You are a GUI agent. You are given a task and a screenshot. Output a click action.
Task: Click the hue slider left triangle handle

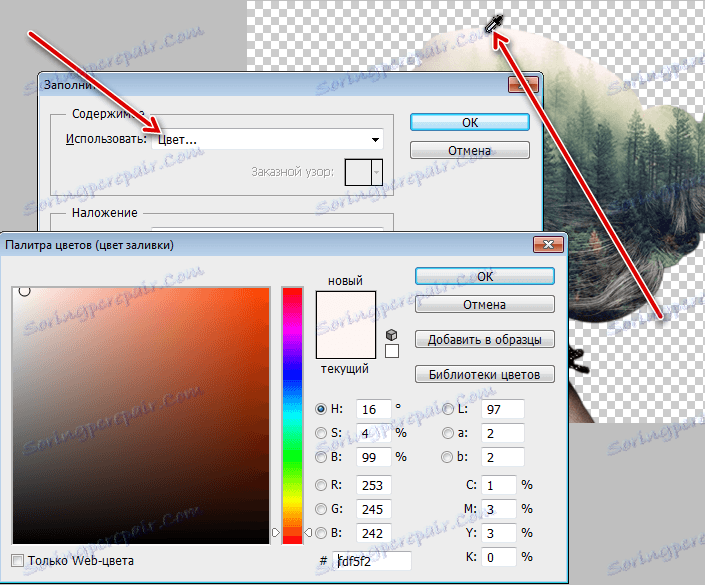pos(276,532)
